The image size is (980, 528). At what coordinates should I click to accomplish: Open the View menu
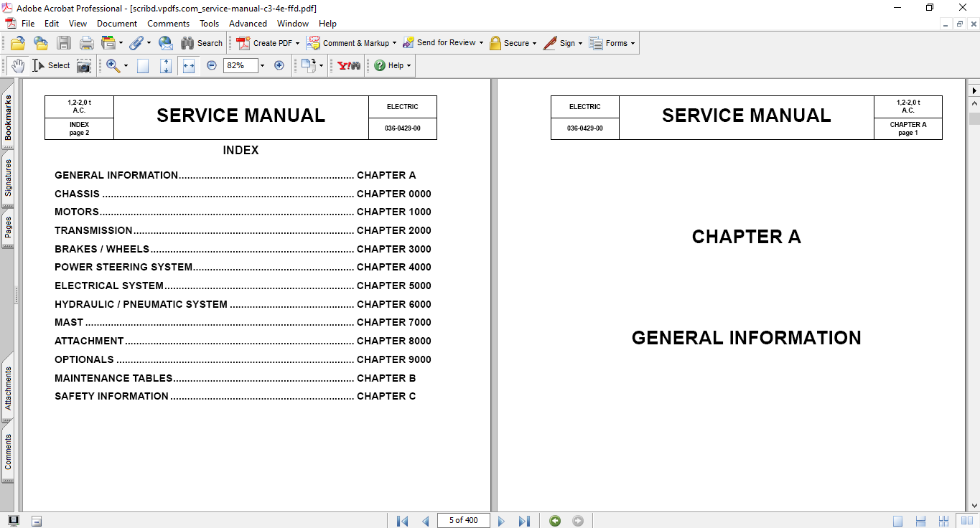click(x=78, y=24)
